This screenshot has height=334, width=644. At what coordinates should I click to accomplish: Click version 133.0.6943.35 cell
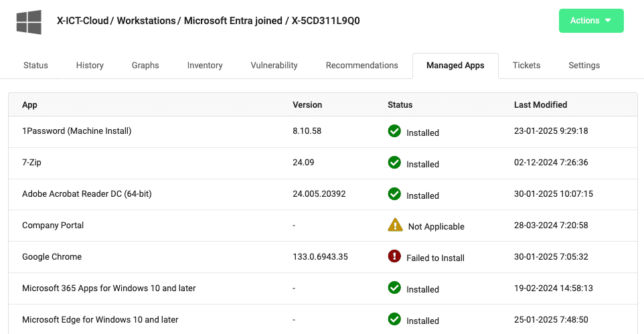point(320,257)
